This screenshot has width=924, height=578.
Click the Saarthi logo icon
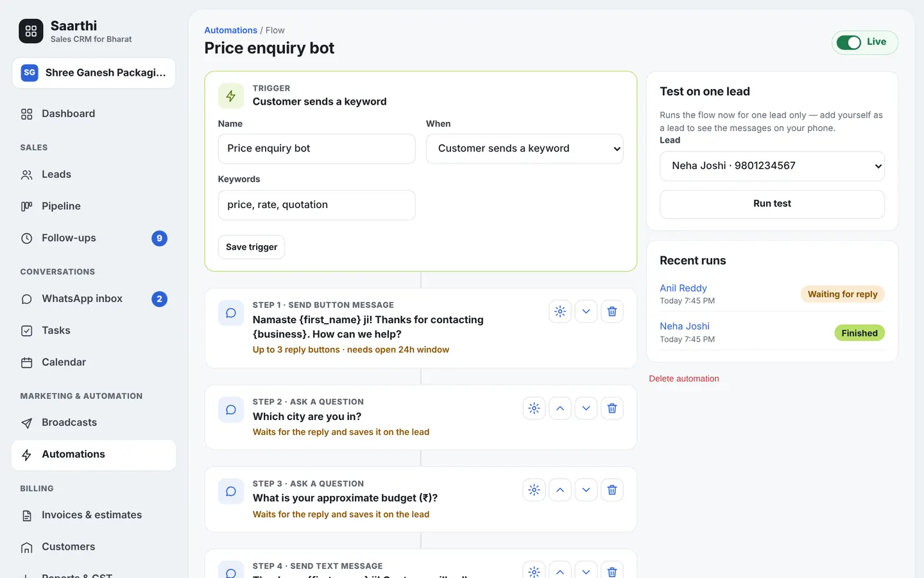(x=31, y=31)
